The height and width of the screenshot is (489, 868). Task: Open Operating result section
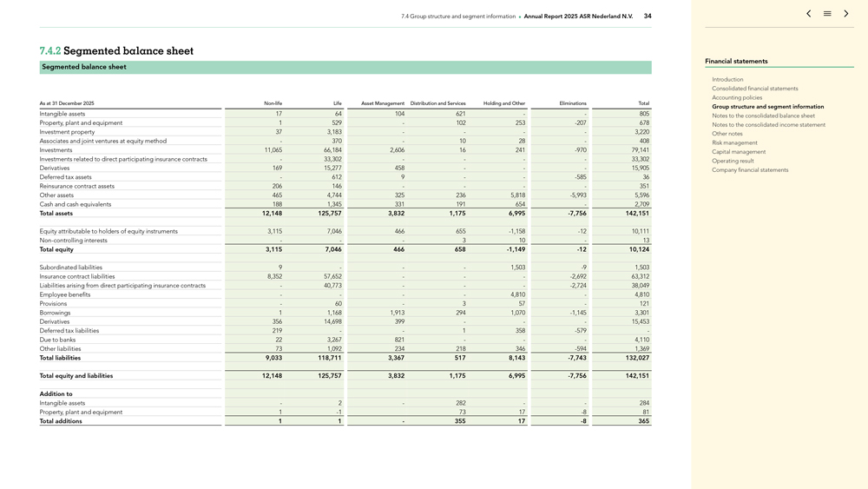click(x=733, y=161)
